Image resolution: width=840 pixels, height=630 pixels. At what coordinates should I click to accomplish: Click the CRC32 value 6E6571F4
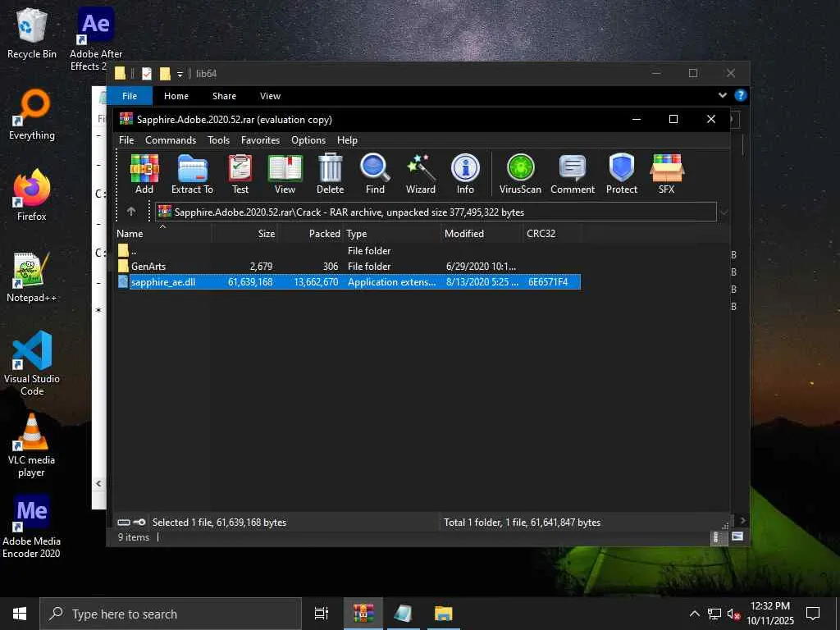point(547,282)
